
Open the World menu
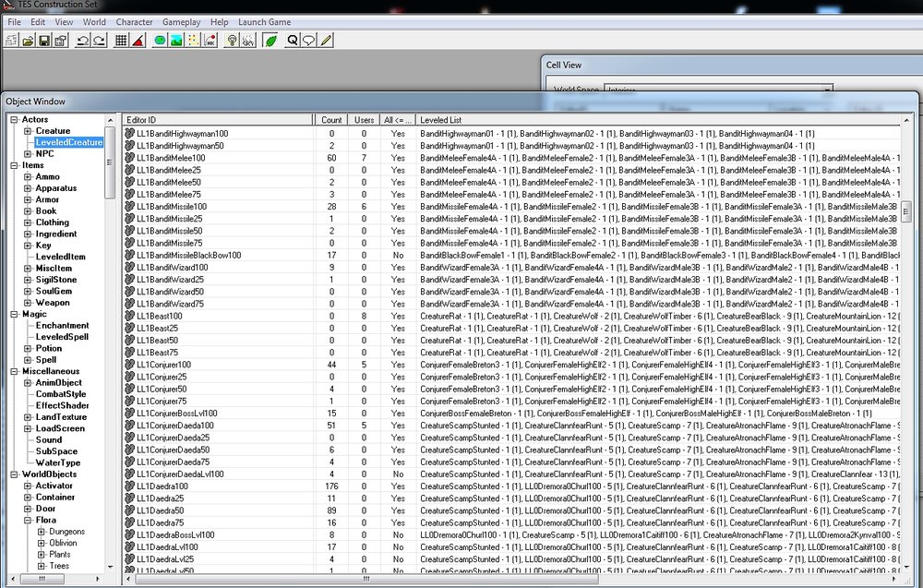coord(94,22)
